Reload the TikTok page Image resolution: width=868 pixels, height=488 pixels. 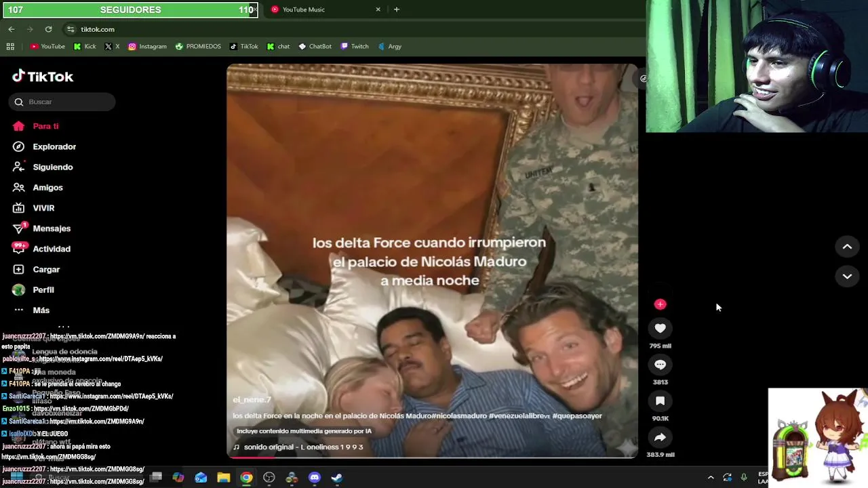click(48, 29)
